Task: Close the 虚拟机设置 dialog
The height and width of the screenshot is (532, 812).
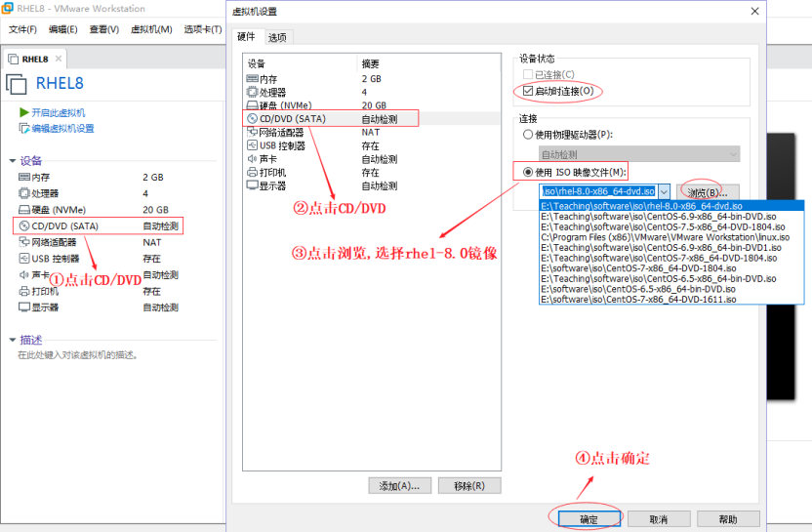Action: point(755,11)
